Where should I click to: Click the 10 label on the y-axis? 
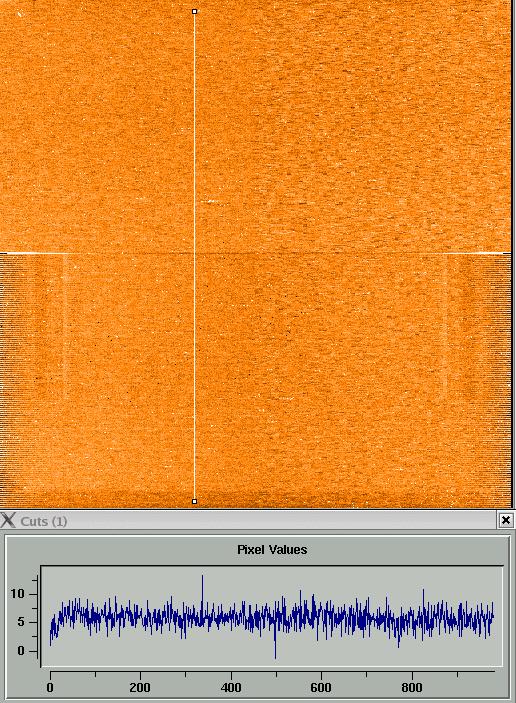[x=17, y=594]
